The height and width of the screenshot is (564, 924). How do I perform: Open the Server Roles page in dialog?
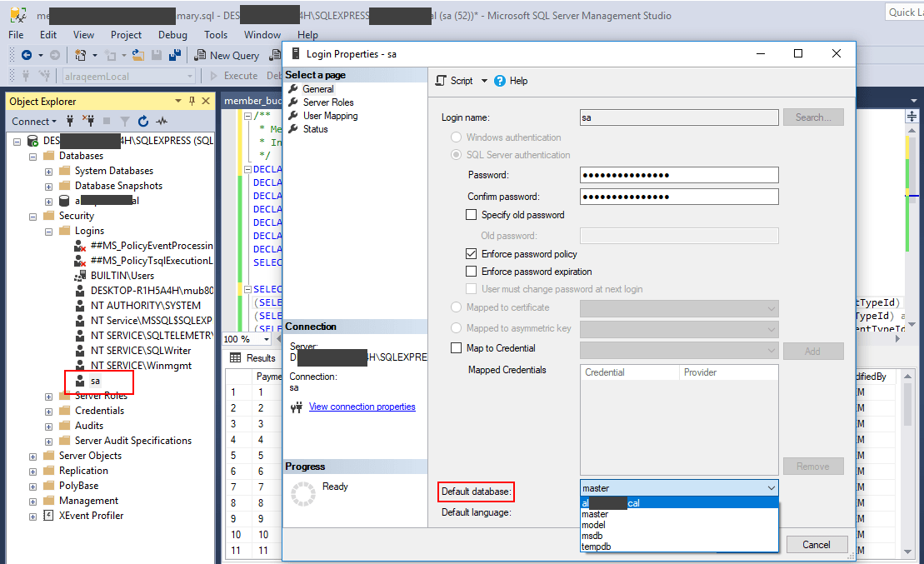coord(328,102)
